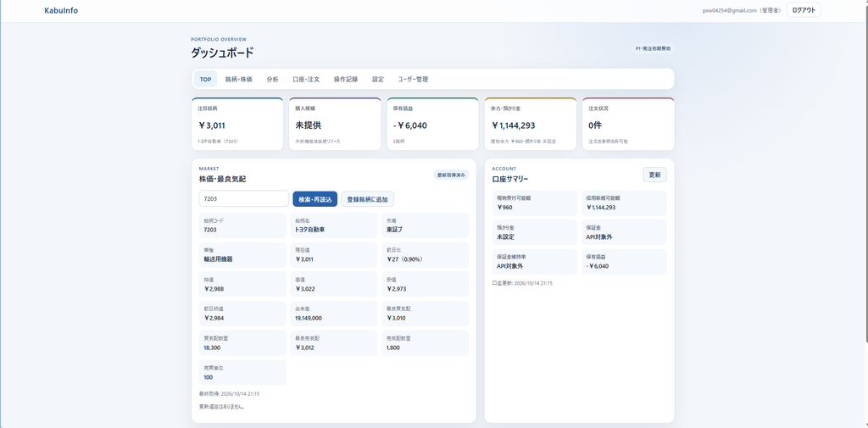The image size is (868, 428).
Task: Click the 出来高 cell 19,149,000
Action: pyautogui.click(x=334, y=314)
